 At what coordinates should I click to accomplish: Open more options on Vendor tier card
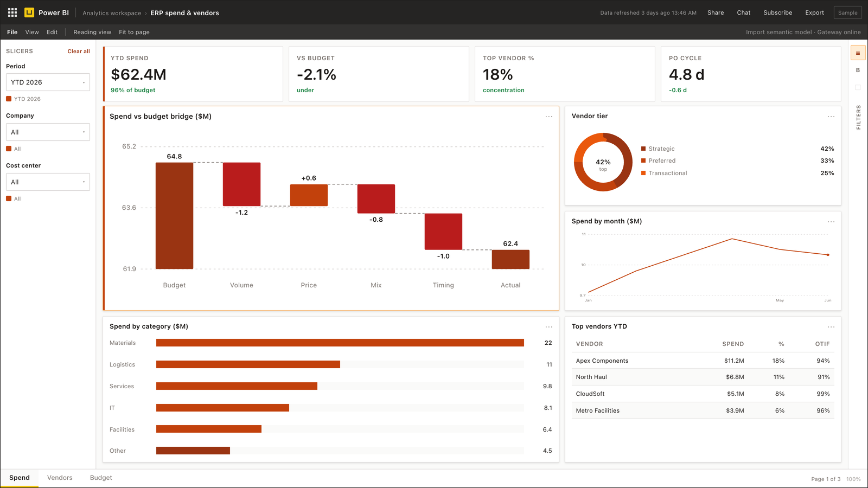click(831, 117)
